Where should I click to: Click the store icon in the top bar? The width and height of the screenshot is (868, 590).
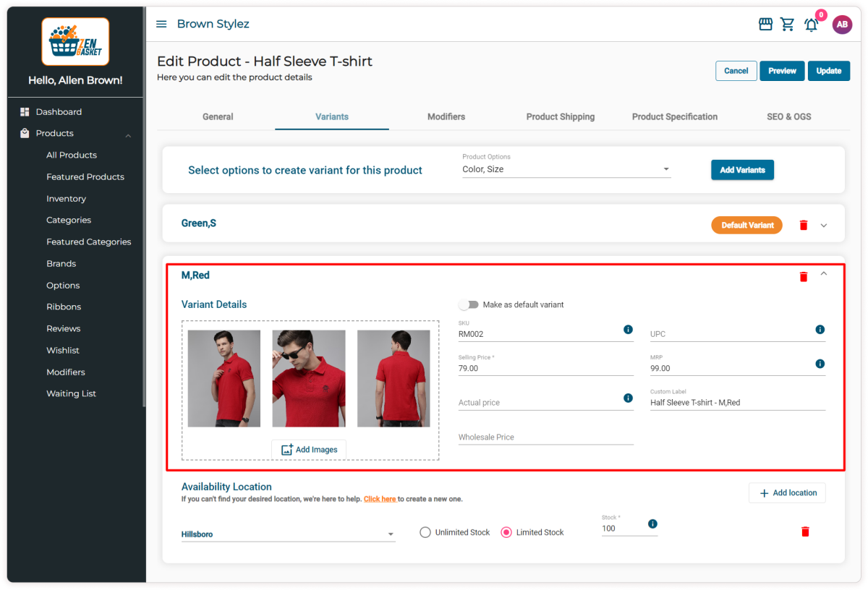(x=765, y=24)
